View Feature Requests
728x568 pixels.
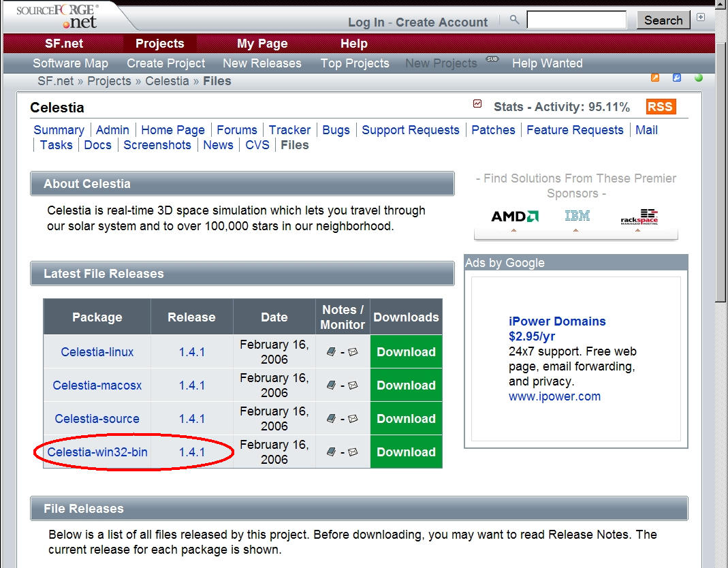tap(575, 130)
